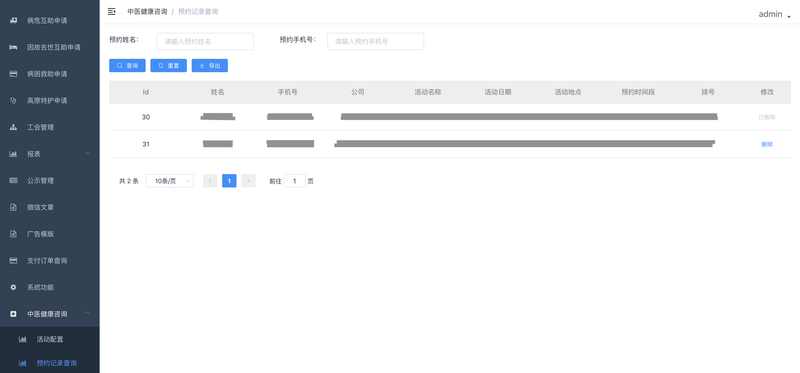Click id cell 31

(x=146, y=144)
